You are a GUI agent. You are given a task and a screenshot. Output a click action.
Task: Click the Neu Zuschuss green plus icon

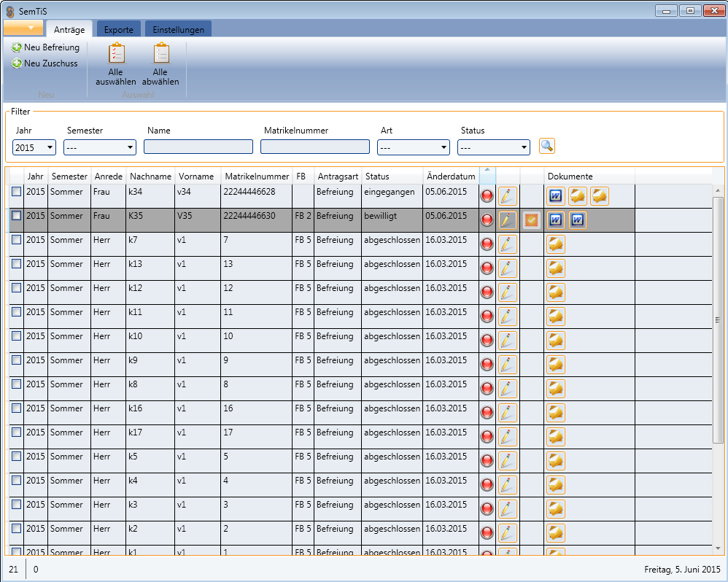point(17,63)
